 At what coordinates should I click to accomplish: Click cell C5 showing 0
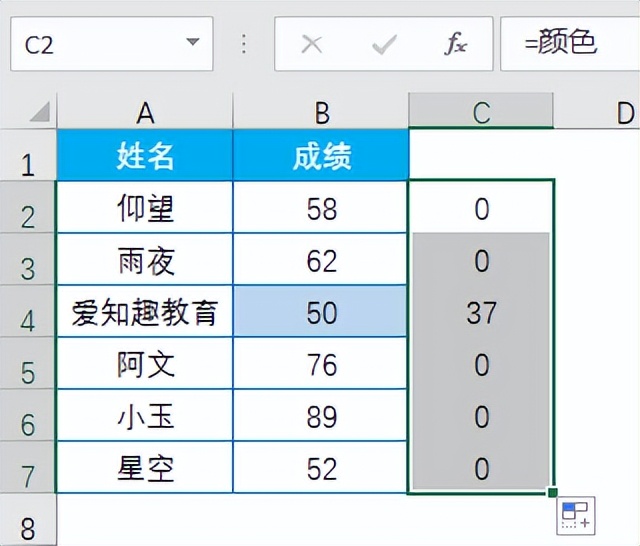coord(481,363)
